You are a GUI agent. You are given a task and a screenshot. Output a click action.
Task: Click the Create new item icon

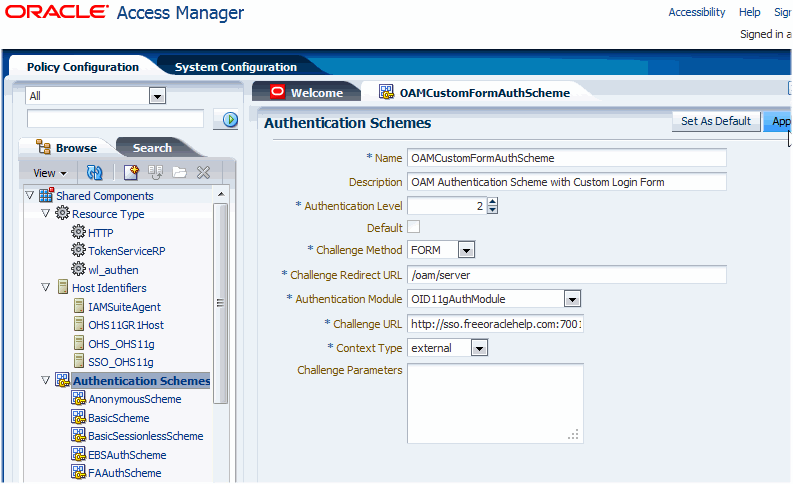click(x=131, y=173)
